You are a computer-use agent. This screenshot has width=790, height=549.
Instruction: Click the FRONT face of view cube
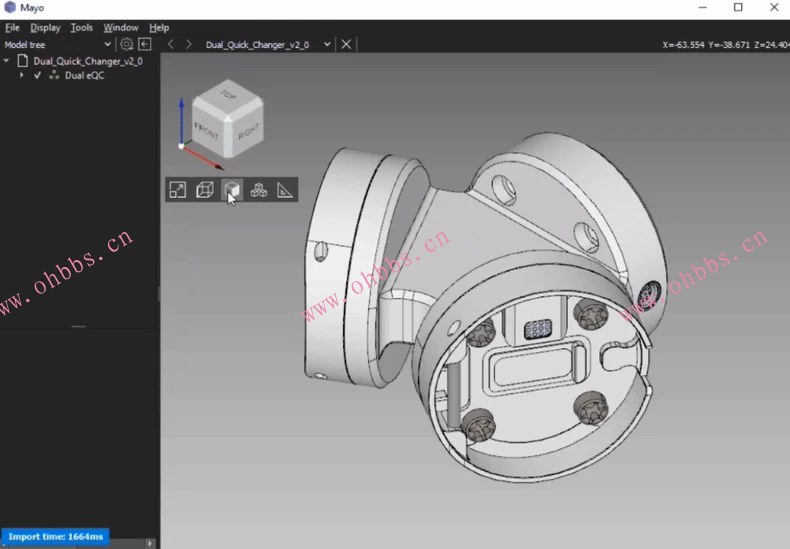coord(206,129)
